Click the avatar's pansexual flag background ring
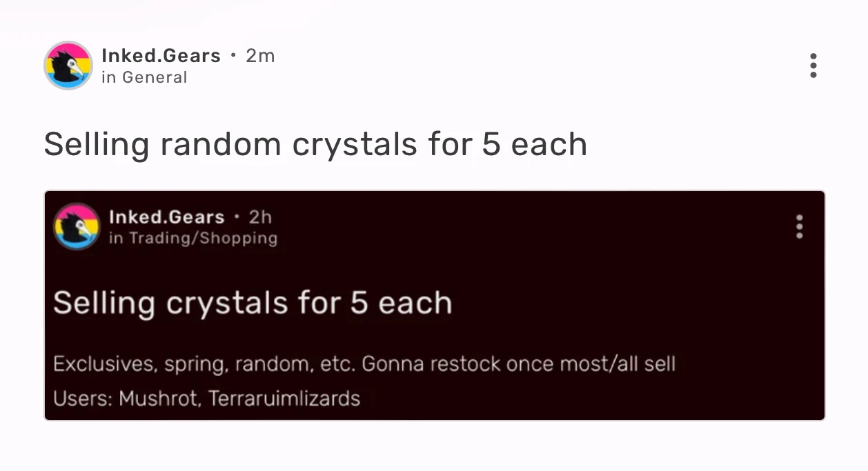 68,48
